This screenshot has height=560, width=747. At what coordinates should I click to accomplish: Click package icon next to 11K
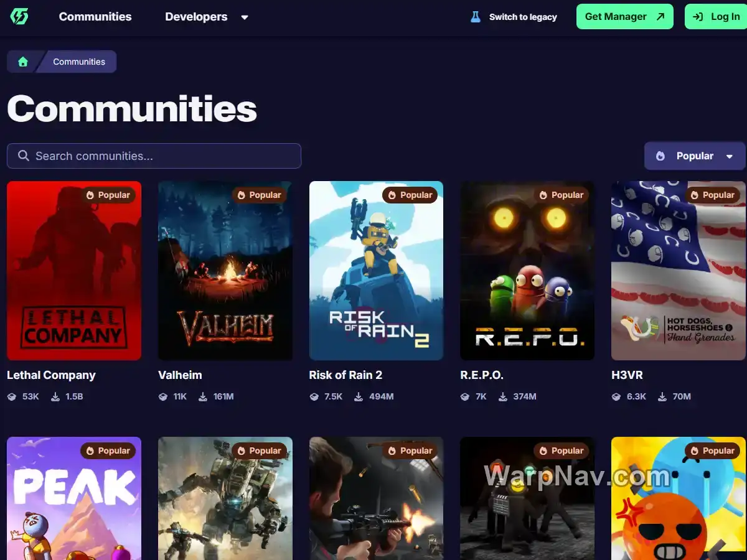pyautogui.click(x=163, y=396)
